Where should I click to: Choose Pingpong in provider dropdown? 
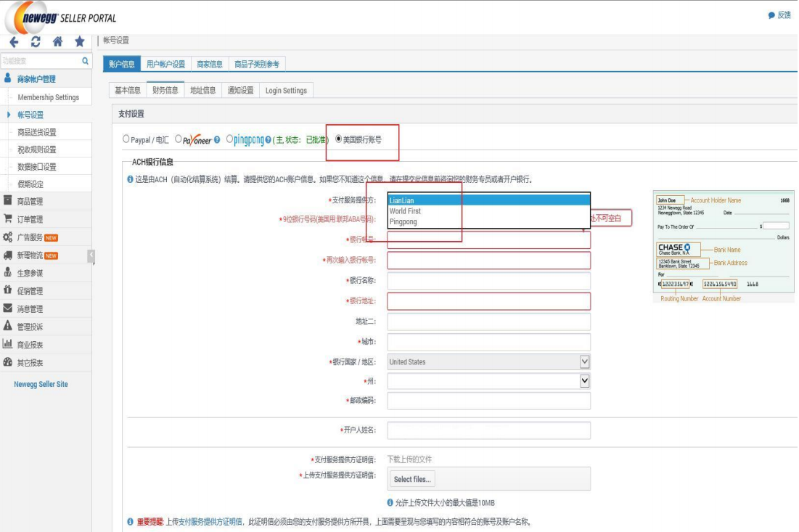click(x=488, y=221)
